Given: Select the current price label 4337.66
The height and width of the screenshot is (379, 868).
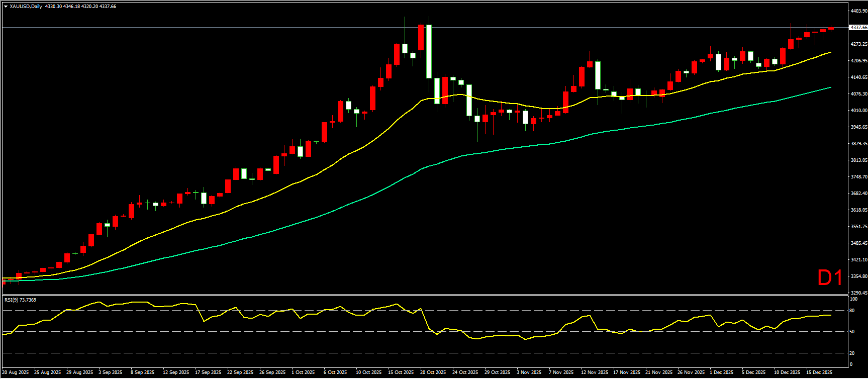Looking at the screenshot, I should [x=858, y=28].
